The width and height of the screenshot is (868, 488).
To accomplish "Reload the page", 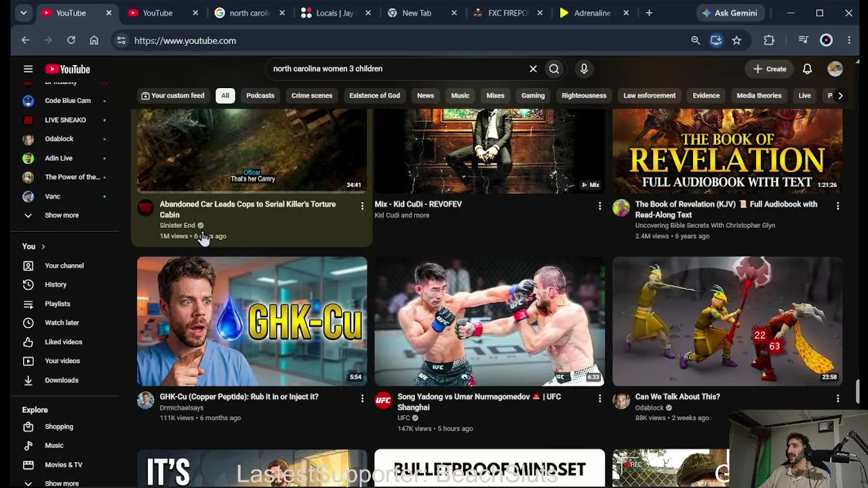I will click(x=71, y=41).
